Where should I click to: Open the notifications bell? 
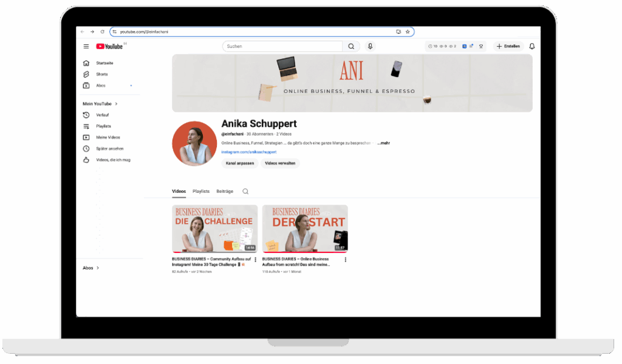pos(532,47)
